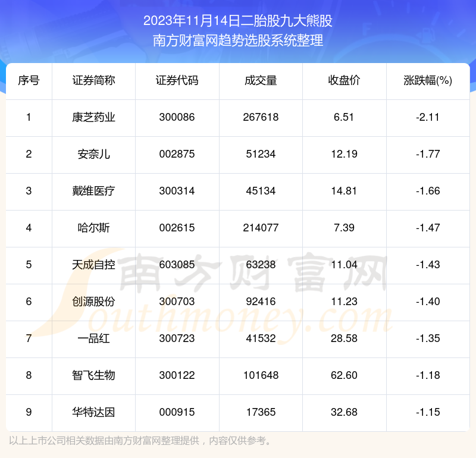Select the 证券代码 column header
This screenshot has width=476, height=458.
point(177,81)
